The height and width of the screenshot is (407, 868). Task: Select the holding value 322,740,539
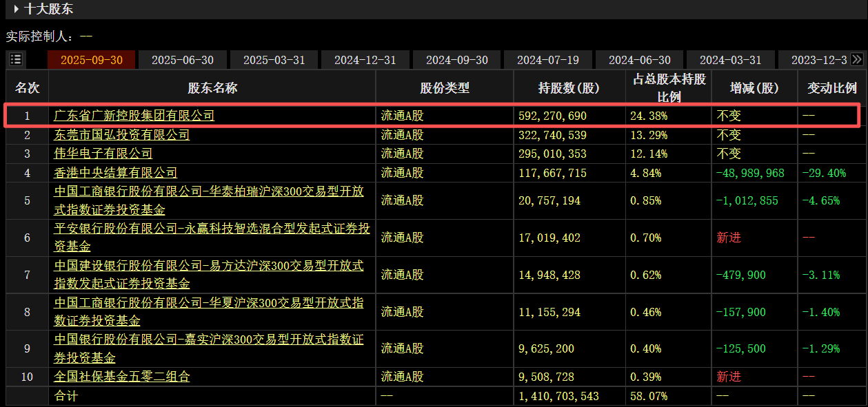pos(553,135)
